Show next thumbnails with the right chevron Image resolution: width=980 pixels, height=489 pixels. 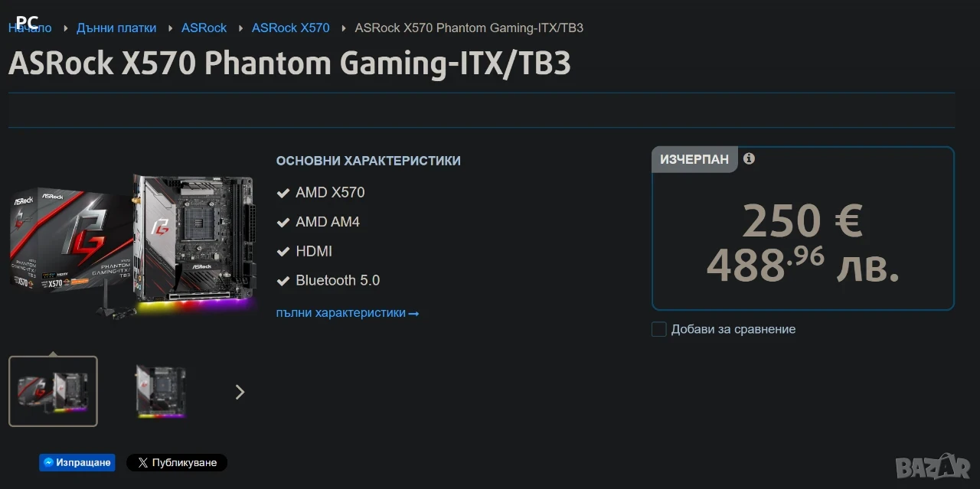(x=240, y=392)
